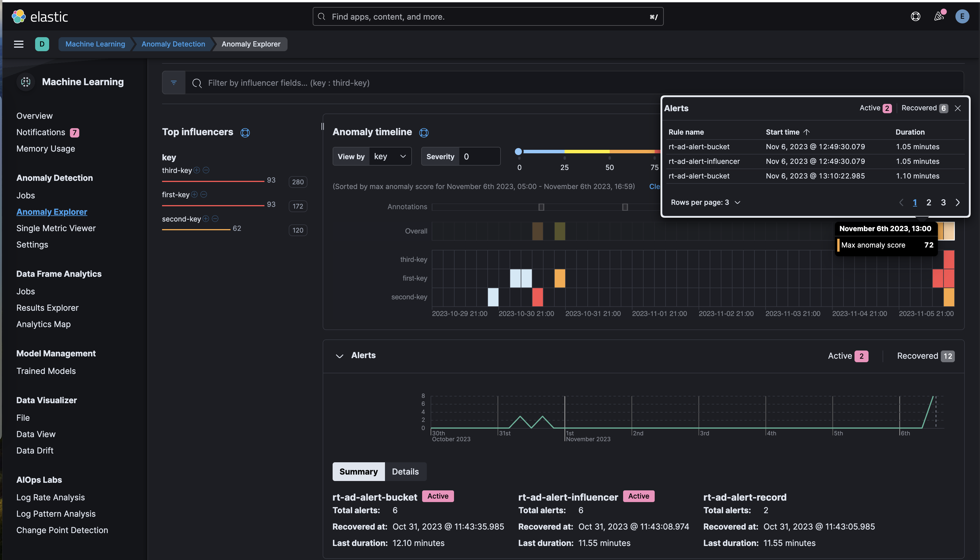Open Results Explorer

pyautogui.click(x=47, y=308)
